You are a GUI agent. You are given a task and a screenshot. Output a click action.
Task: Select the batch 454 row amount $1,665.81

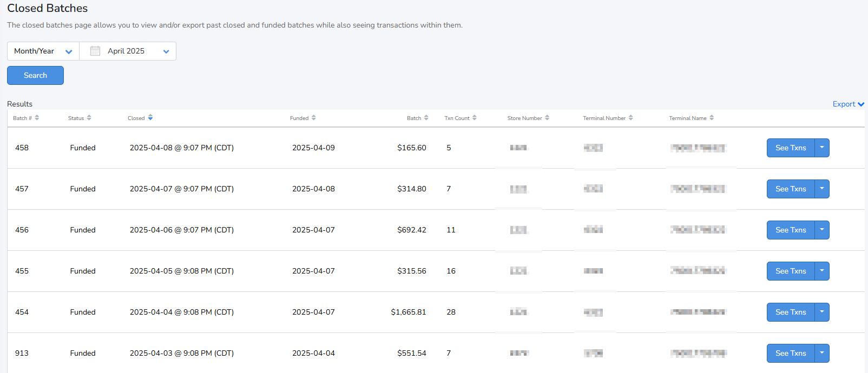point(409,312)
